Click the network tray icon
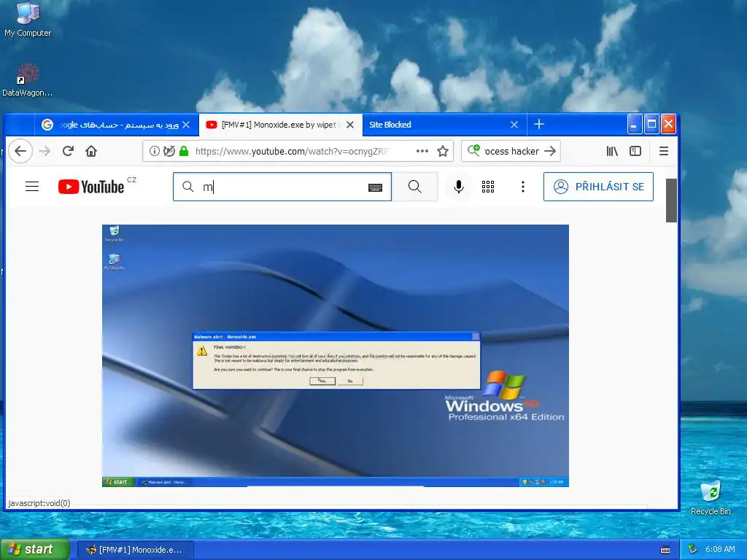747x560 pixels. click(693, 549)
